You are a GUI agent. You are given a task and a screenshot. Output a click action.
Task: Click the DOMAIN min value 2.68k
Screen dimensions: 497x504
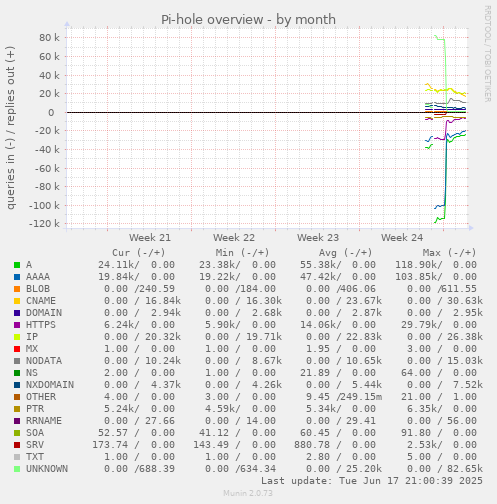point(267,313)
